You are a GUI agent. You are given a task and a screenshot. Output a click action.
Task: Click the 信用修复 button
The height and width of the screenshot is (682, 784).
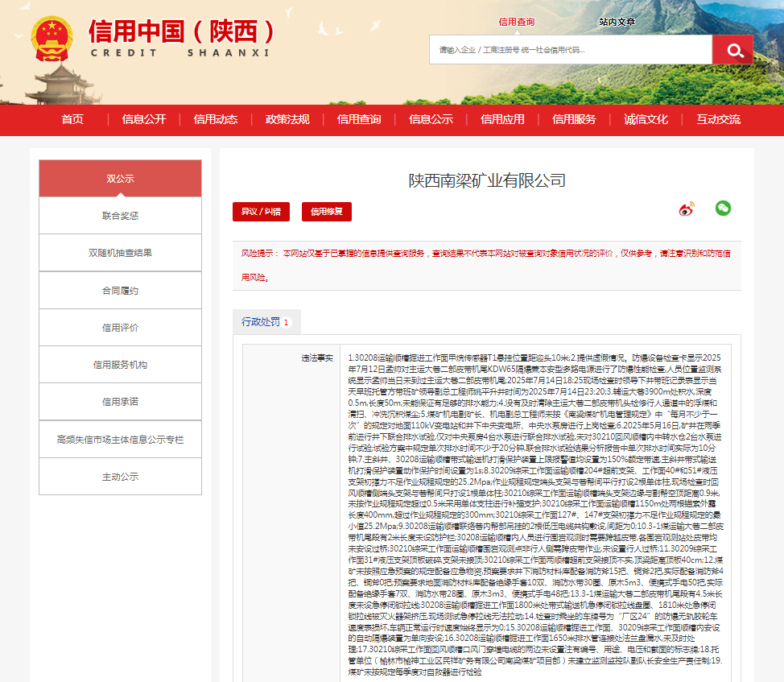(x=327, y=212)
